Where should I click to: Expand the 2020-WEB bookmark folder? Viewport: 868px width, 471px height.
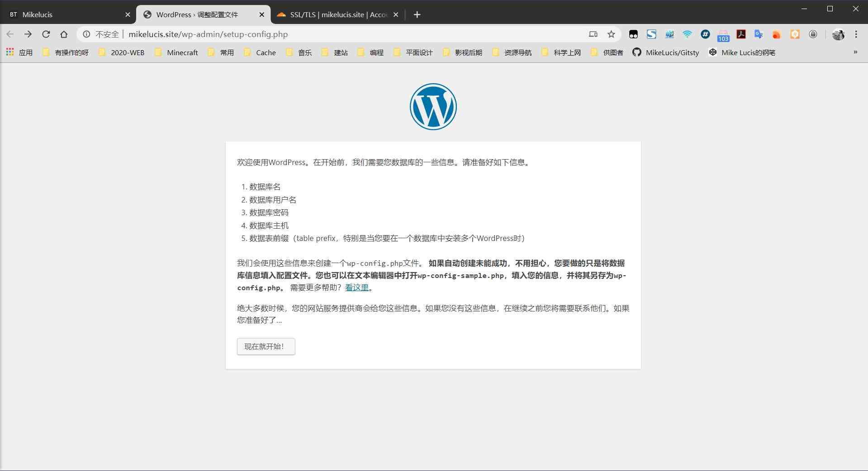coord(121,52)
